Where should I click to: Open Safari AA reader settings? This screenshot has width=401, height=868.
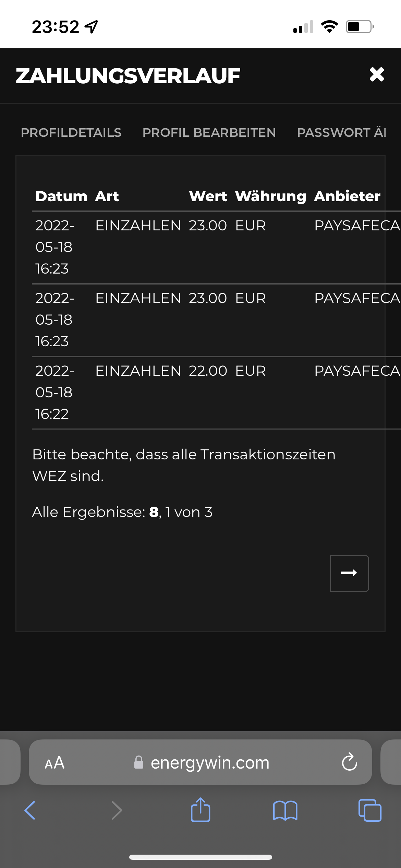[x=55, y=762]
